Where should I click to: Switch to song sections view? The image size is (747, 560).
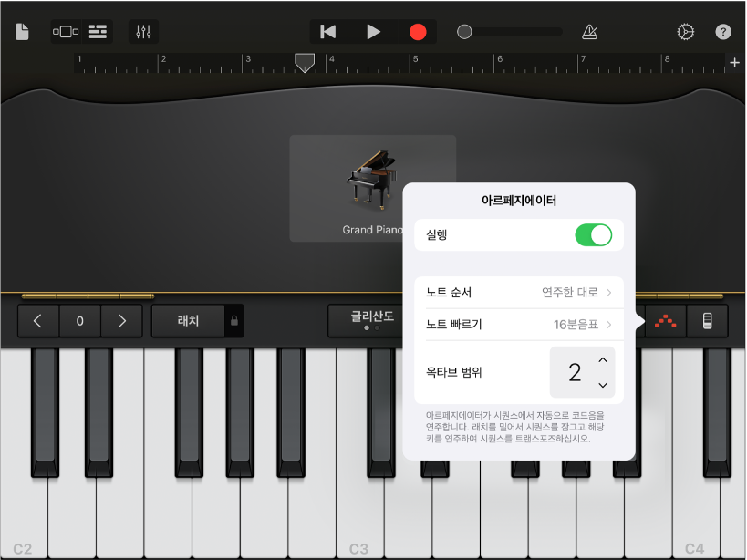coord(65,30)
